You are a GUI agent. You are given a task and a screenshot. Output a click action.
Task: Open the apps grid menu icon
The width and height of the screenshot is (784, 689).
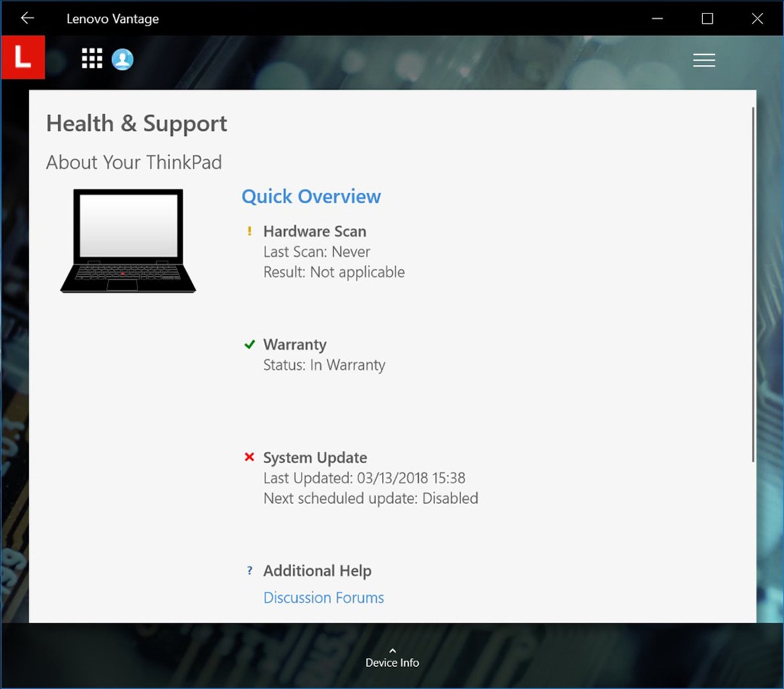92,58
